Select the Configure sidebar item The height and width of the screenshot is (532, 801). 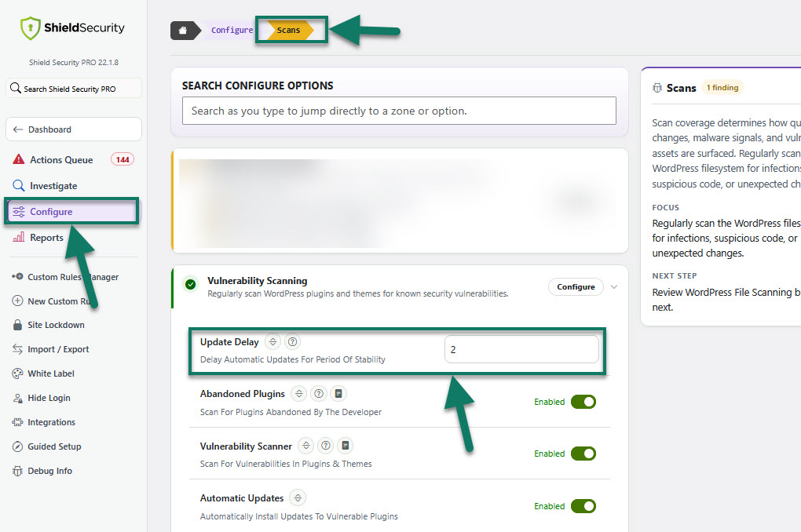coord(72,211)
